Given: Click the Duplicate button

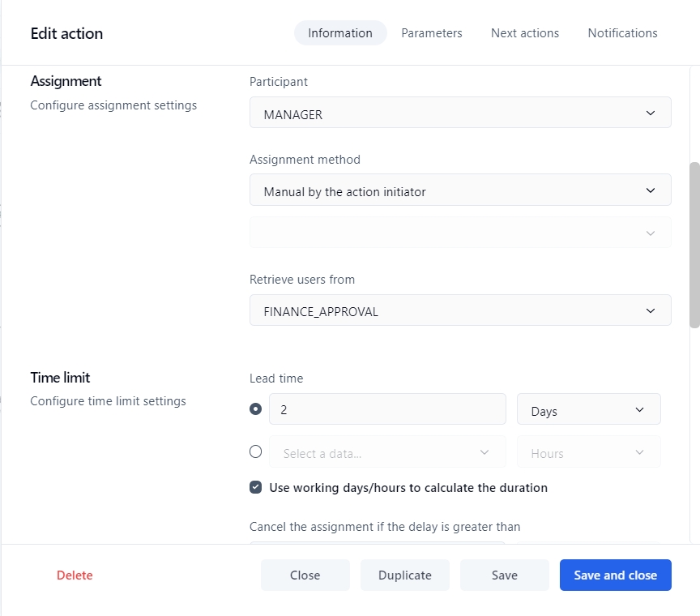Looking at the screenshot, I should pyautogui.click(x=404, y=575).
